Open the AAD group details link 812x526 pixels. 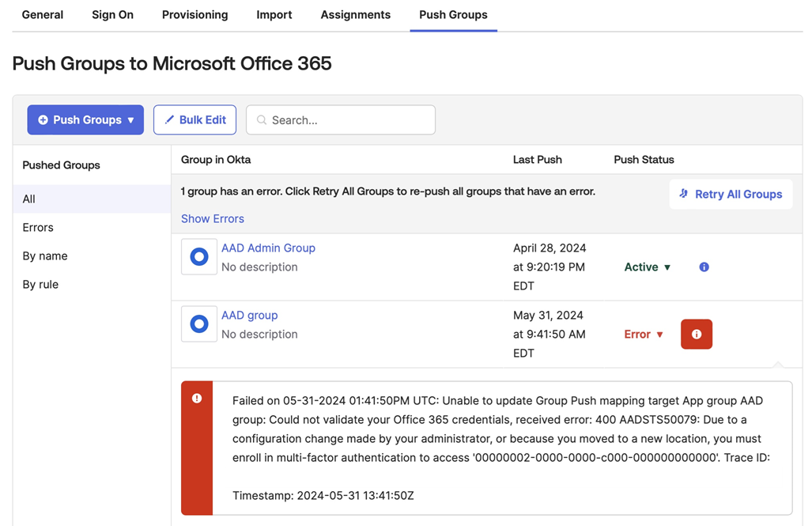(249, 315)
